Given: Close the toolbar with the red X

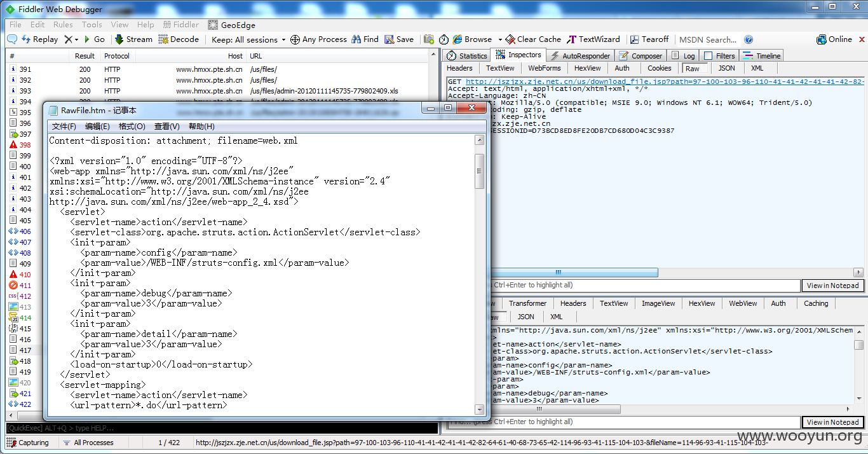Looking at the screenshot, I should pos(861,39).
